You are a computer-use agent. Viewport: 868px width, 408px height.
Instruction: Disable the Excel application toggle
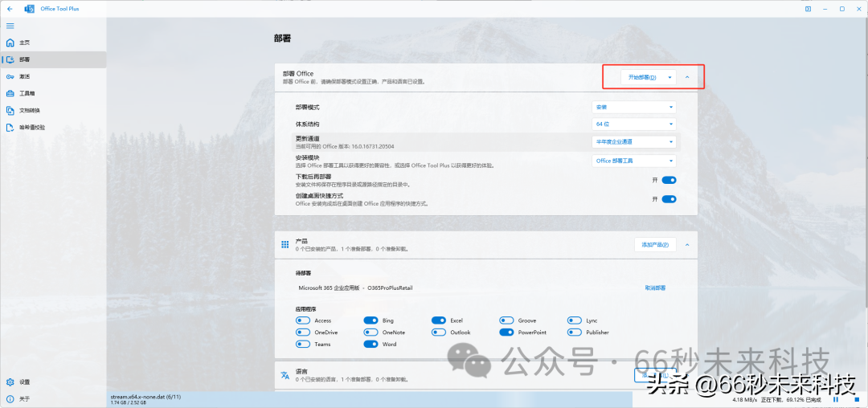439,320
